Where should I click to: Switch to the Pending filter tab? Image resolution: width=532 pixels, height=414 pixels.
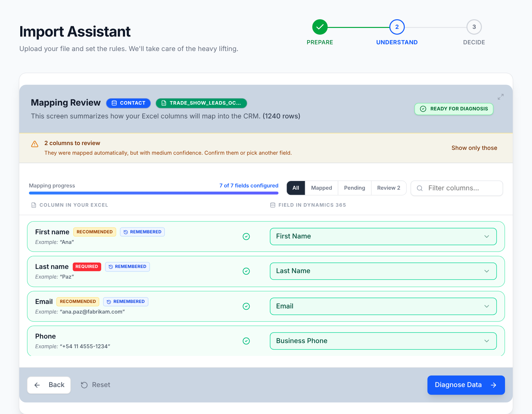pos(355,188)
